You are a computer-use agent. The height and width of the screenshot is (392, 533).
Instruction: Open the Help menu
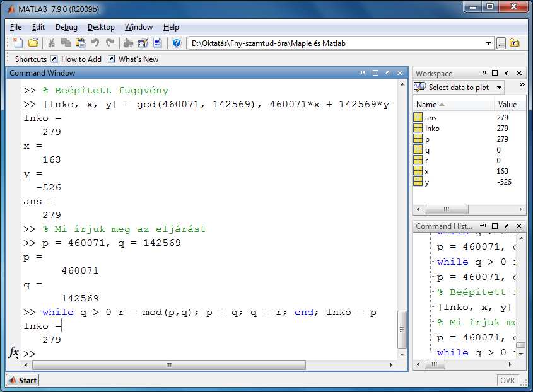tap(171, 27)
